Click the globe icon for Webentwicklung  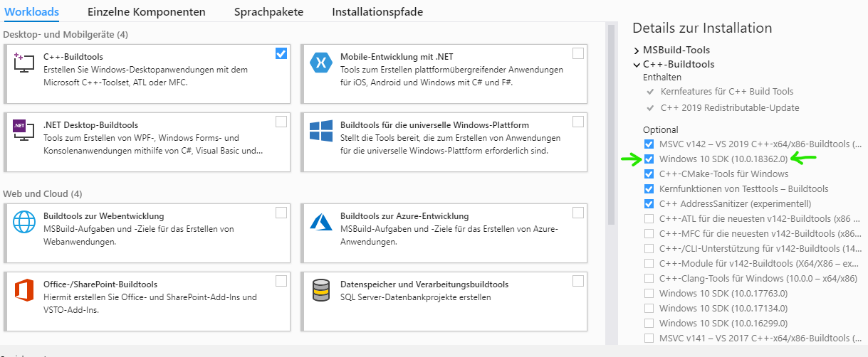tap(24, 222)
